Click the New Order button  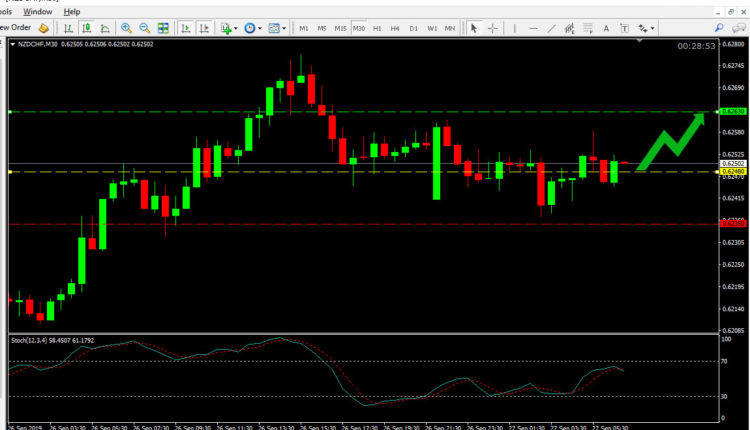tap(15, 28)
